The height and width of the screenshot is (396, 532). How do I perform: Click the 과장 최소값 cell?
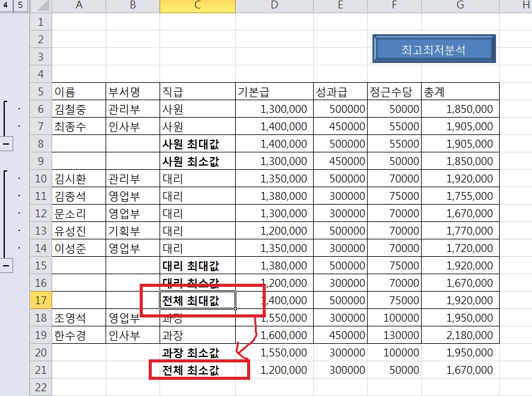pyautogui.click(x=197, y=353)
